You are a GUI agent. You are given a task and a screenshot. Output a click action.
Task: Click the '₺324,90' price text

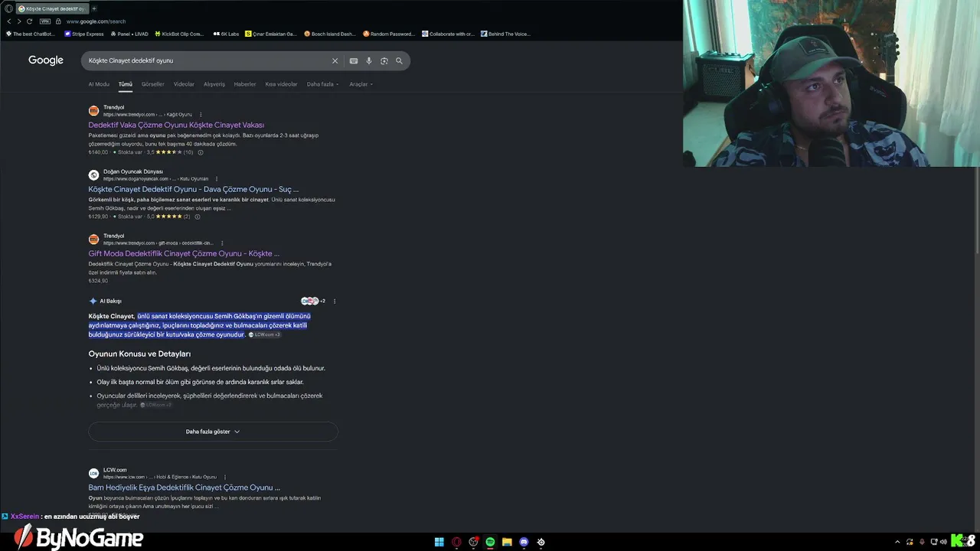(98, 281)
